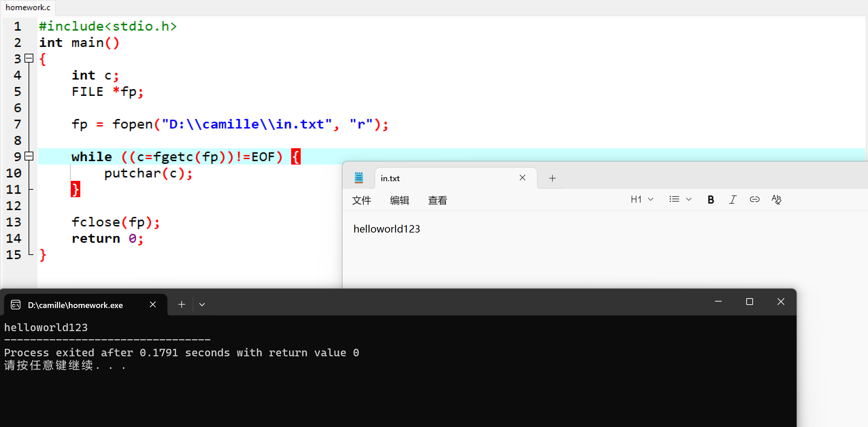
Task: Open the terminal profiles dropdown chevron
Action: 202,305
